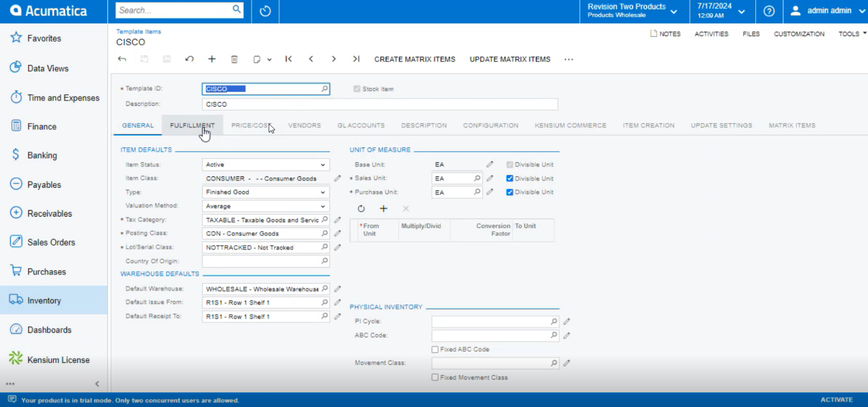Click Create Matrix Items button
Viewport: 868px width, 407px height.
(414, 59)
